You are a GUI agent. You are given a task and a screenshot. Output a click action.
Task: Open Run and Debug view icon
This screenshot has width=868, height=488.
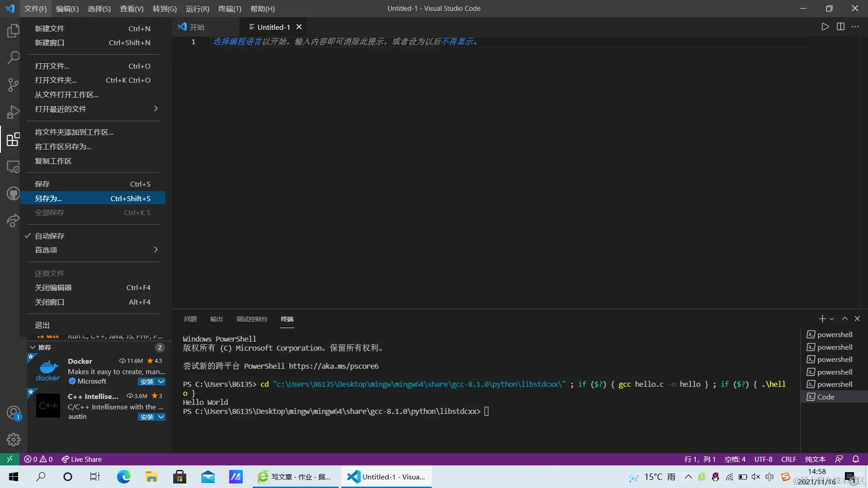(13, 112)
